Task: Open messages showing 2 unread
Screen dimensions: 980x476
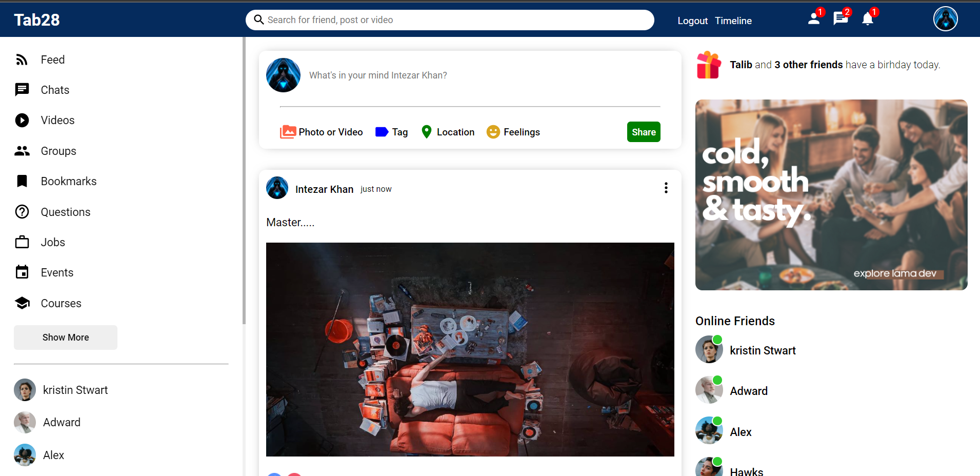Action: pyautogui.click(x=840, y=19)
